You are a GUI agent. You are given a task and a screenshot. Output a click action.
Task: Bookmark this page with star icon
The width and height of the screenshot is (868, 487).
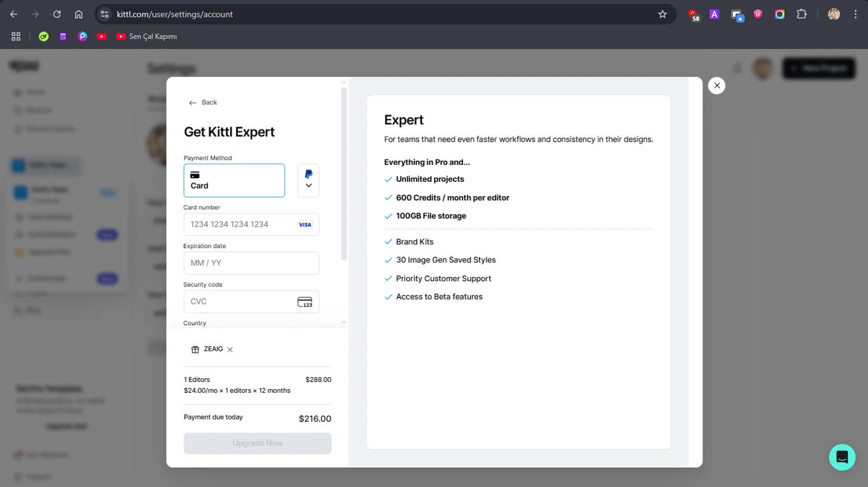(663, 14)
